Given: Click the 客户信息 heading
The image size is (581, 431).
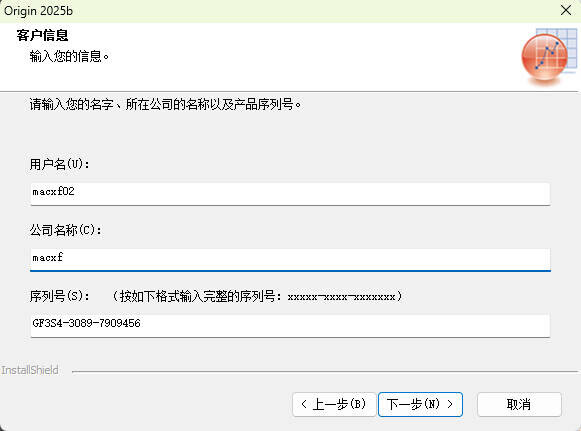Looking at the screenshot, I should (x=42, y=35).
